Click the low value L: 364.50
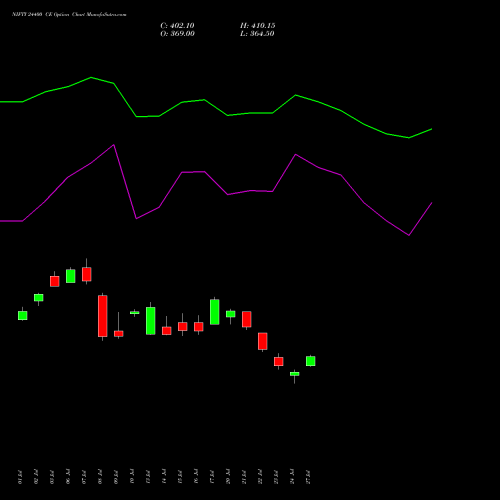 pyautogui.click(x=257, y=34)
